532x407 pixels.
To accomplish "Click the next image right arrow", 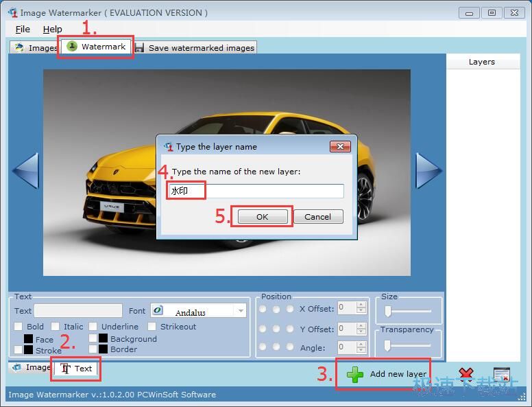I will point(428,170).
